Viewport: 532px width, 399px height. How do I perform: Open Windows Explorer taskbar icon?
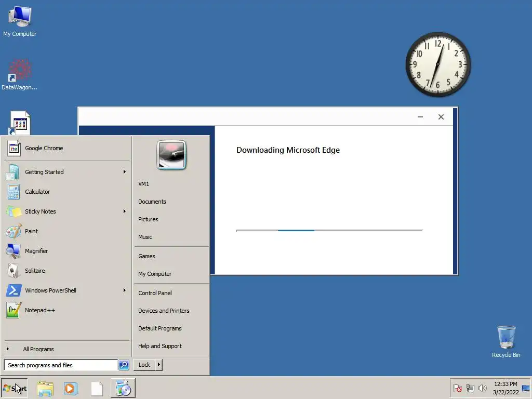pos(45,389)
